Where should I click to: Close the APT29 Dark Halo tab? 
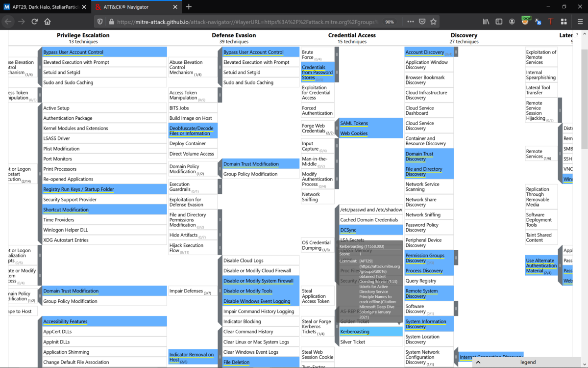pyautogui.click(x=84, y=7)
